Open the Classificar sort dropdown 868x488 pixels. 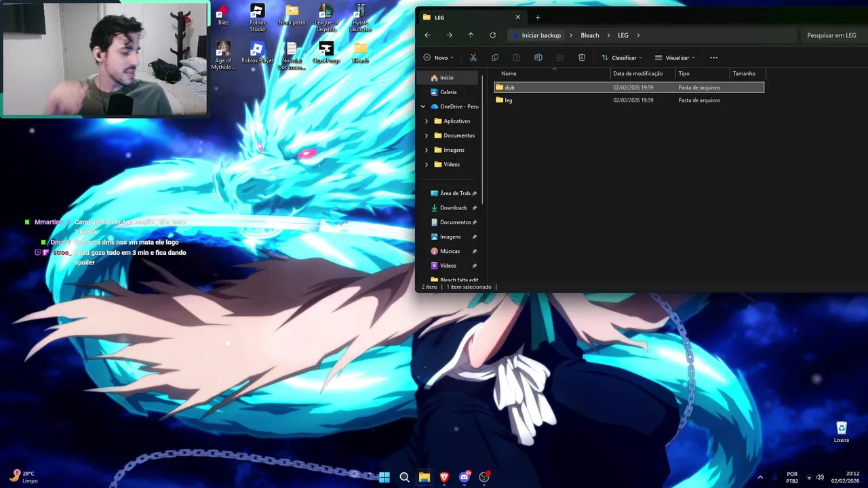tap(622, 58)
